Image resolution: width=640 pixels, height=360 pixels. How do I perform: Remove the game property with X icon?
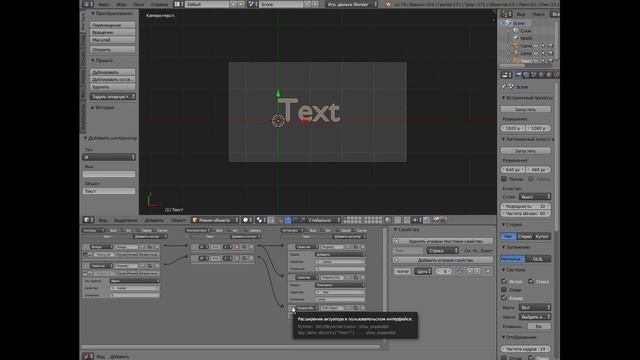(489, 271)
